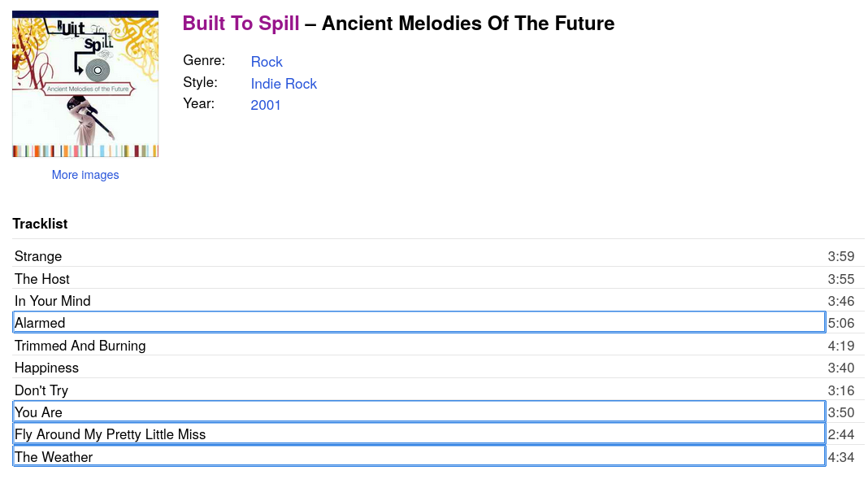This screenshot has width=868, height=488.
Task: Click the 4:34 duration for The Weather
Action: [x=841, y=457]
